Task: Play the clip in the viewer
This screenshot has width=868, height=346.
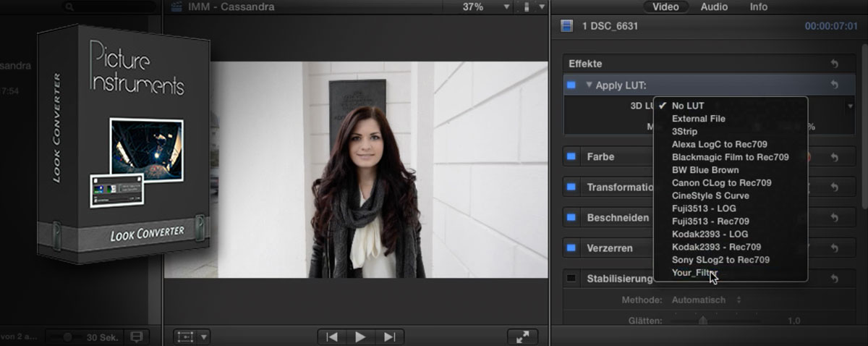Action: point(360,337)
